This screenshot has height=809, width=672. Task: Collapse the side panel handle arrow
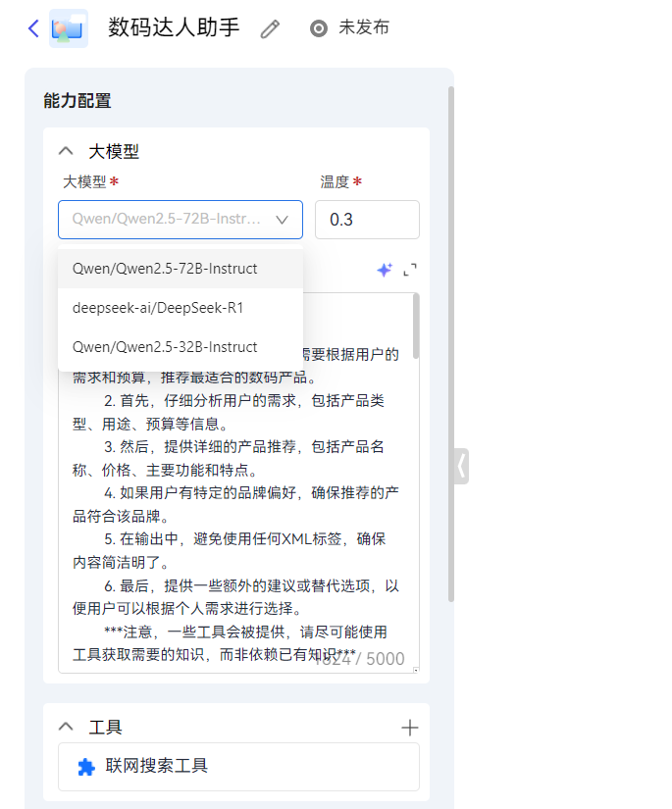tap(461, 467)
